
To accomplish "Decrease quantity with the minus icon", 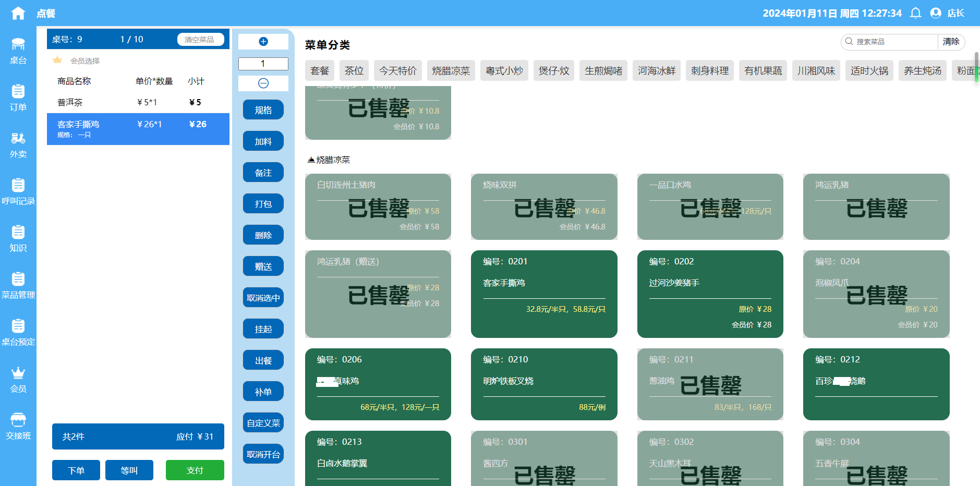I will [263, 83].
